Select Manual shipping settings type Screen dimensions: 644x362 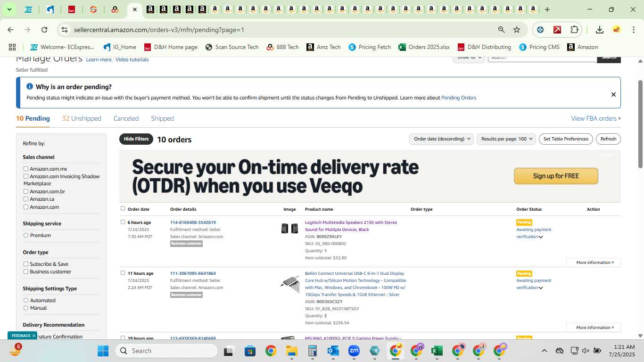click(x=26, y=308)
